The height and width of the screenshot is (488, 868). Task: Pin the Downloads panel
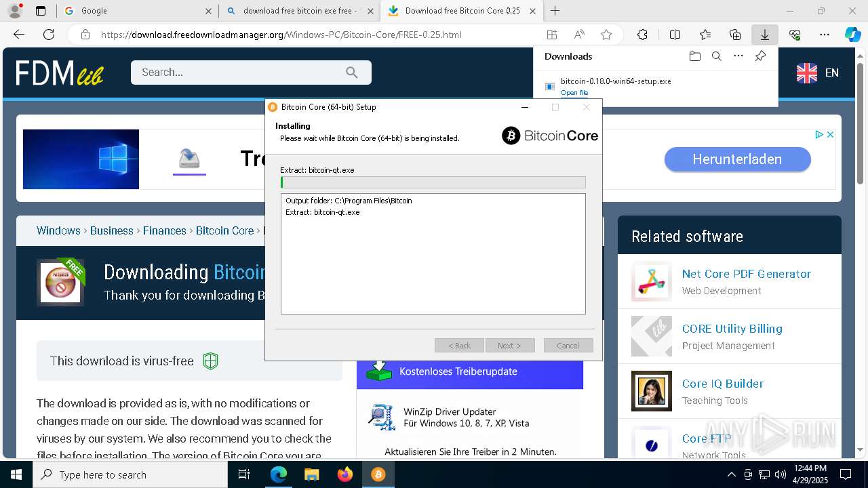pyautogui.click(x=760, y=56)
